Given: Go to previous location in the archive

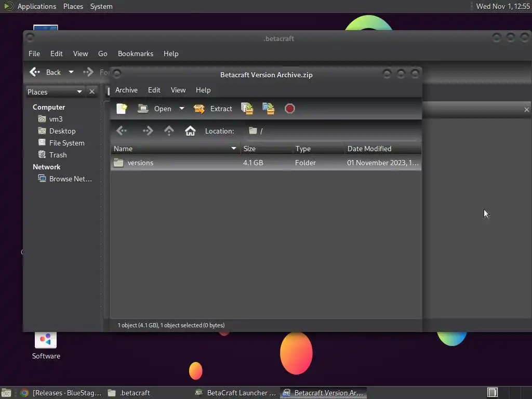Looking at the screenshot, I should coord(122,130).
